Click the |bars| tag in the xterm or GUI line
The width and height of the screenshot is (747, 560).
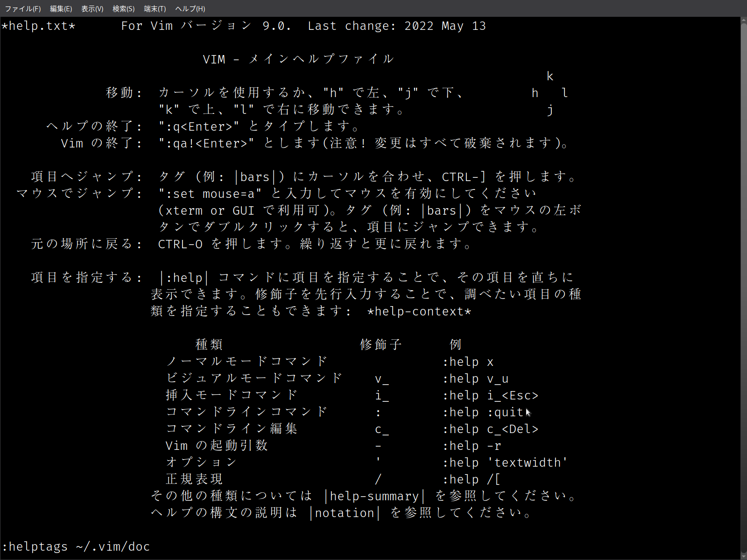pos(442,210)
